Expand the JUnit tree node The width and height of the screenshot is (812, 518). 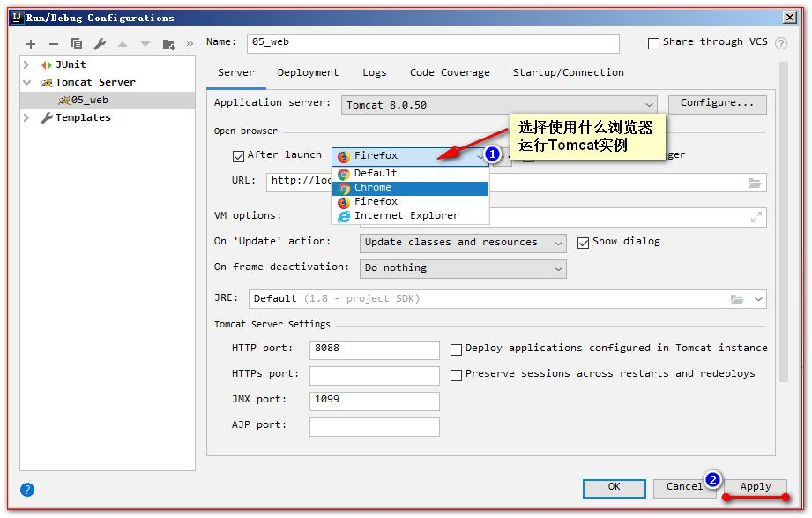26,64
